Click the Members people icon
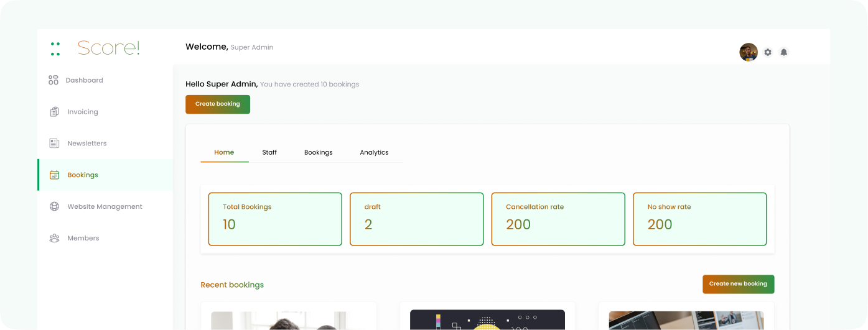Image resolution: width=868 pixels, height=330 pixels. coord(54,238)
